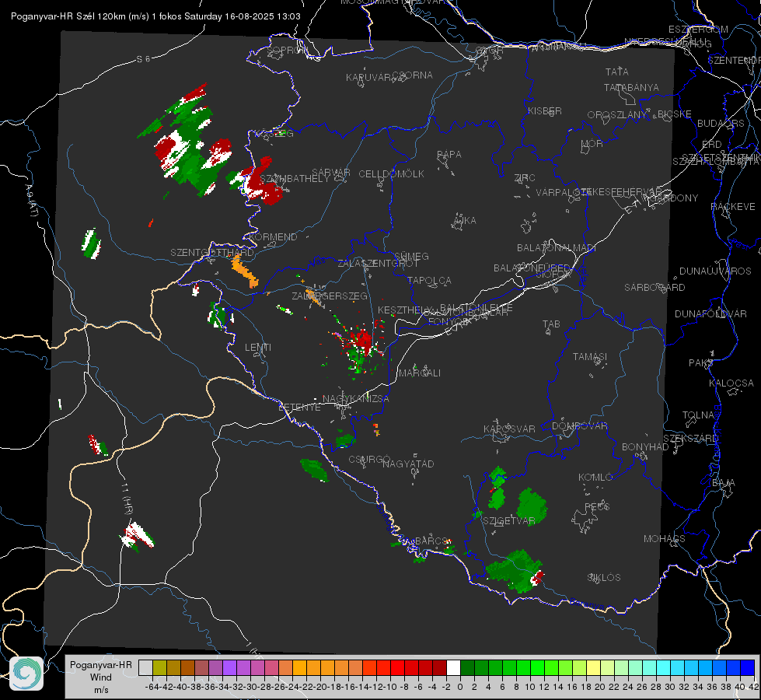
Task: Click the TOLNA city label
Action: 699,415
